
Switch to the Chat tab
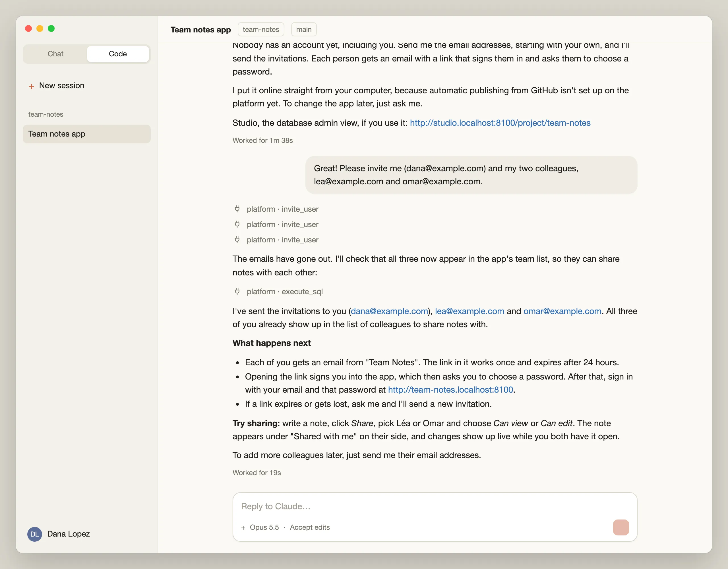[55, 54]
